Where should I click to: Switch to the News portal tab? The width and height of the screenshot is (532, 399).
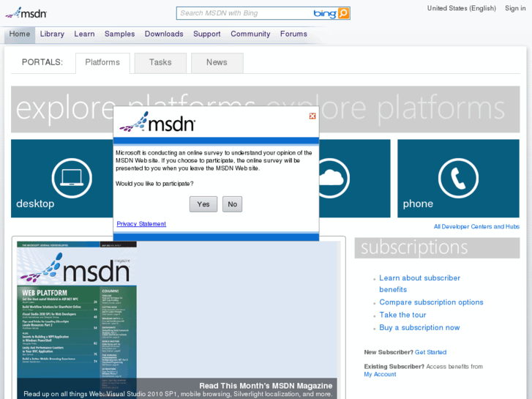(217, 62)
